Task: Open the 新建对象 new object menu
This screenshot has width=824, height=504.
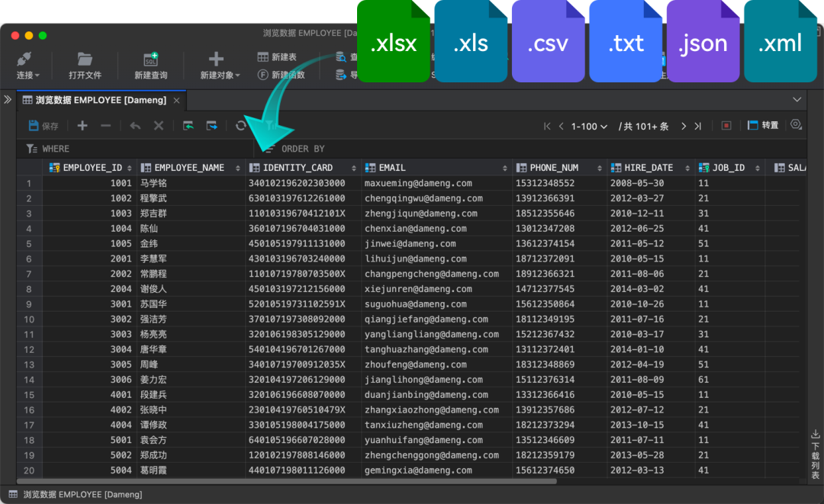Action: coord(220,65)
